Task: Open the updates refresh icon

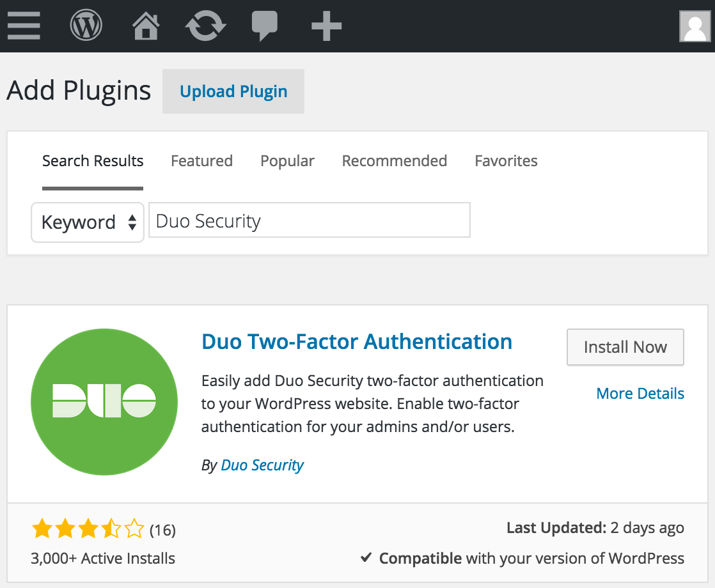Action: click(x=206, y=26)
